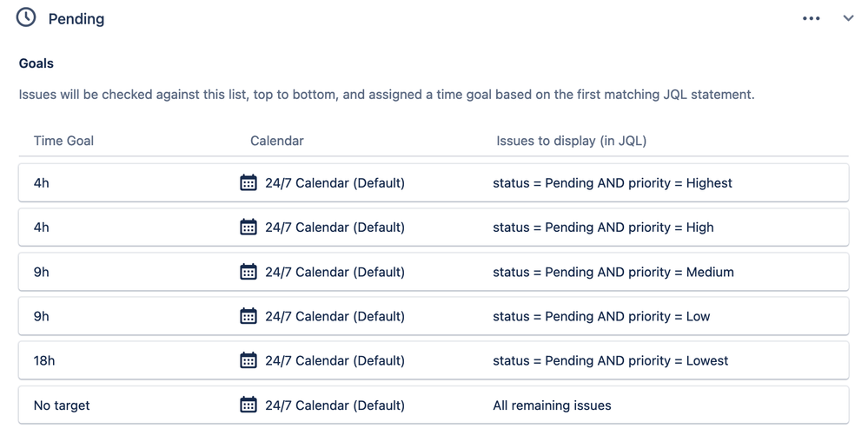Image resolution: width=868 pixels, height=435 pixels.
Task: Click calendar icon in High priority row
Action: pyautogui.click(x=248, y=227)
